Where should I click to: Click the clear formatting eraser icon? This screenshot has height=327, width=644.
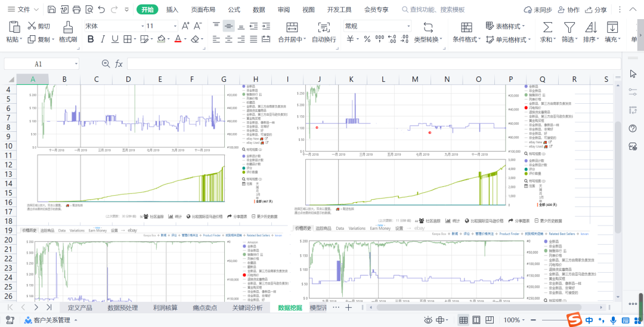pyautogui.click(x=196, y=39)
